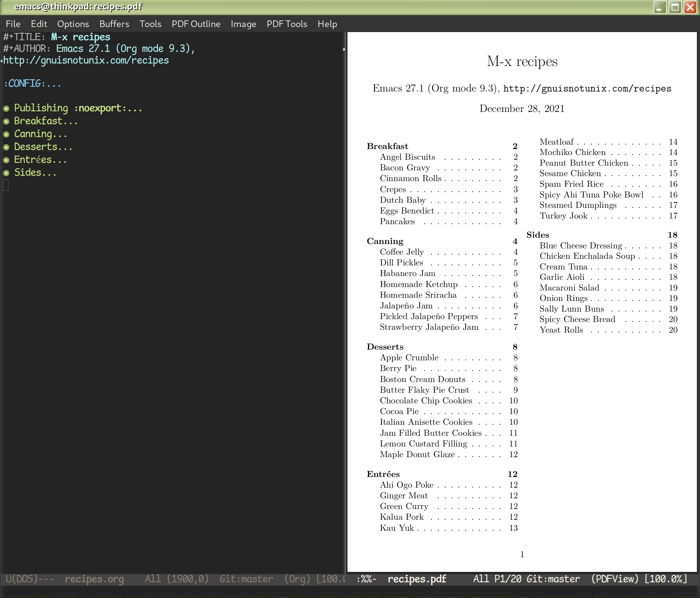Image resolution: width=700 pixels, height=598 pixels.
Task: Click the bullet icon beside Desserts heading
Action: [6, 147]
